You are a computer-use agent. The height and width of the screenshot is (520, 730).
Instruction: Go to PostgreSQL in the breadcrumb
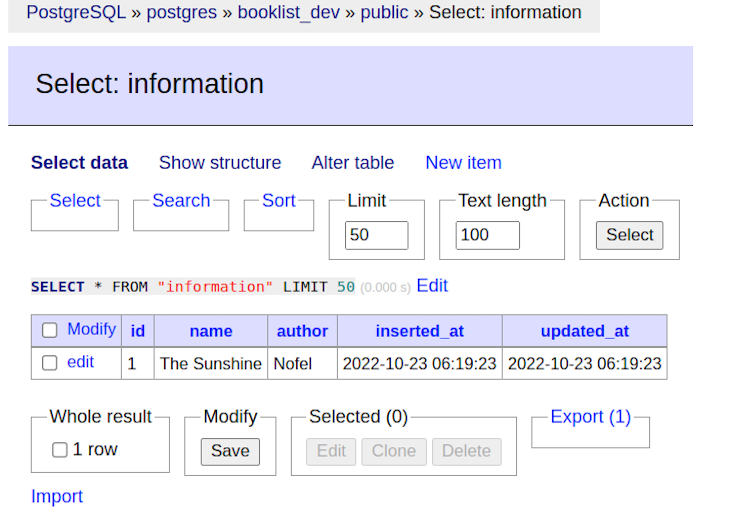(76, 13)
